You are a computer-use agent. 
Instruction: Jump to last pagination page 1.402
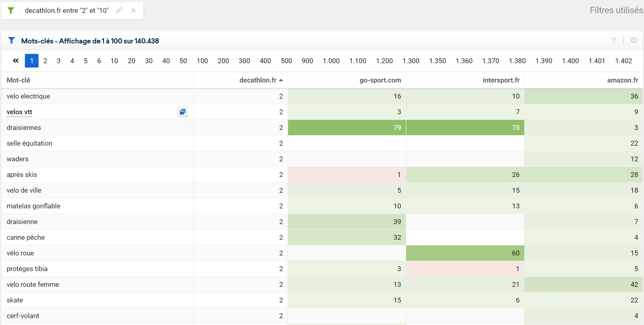[624, 61]
